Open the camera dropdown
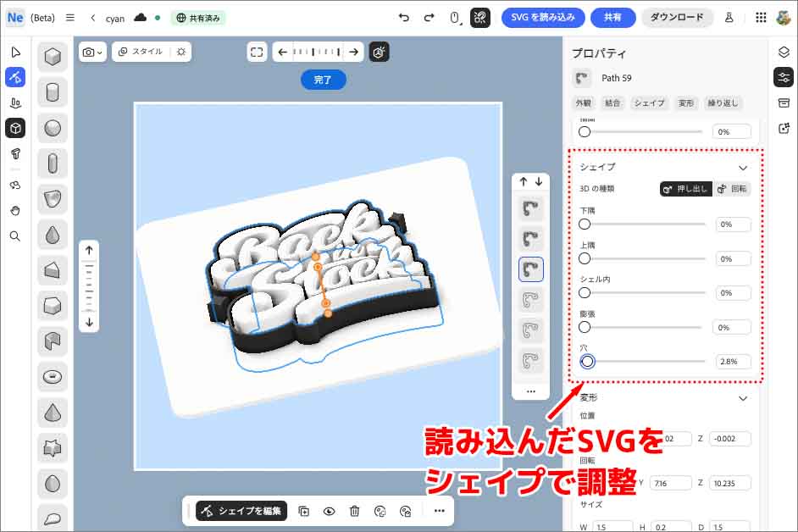The height and width of the screenshot is (532, 798). (92, 52)
